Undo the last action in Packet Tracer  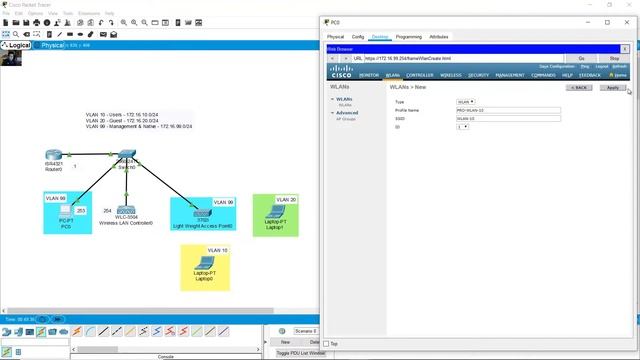click(x=101, y=23)
